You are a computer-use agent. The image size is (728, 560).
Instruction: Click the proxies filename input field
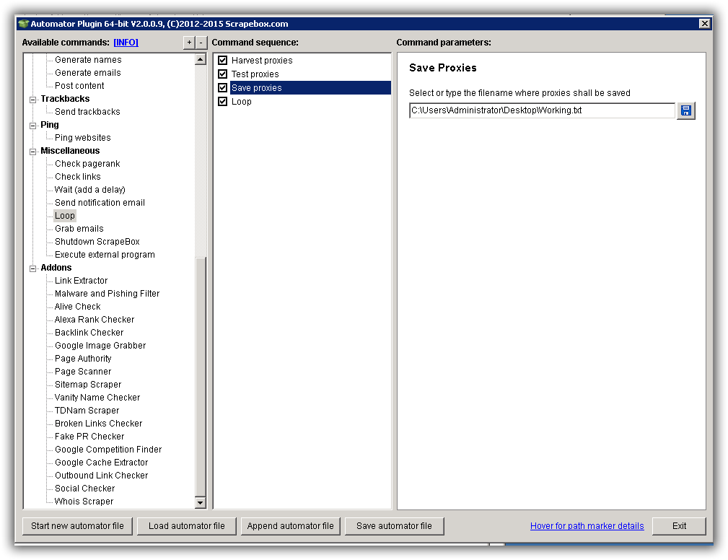coord(542,110)
